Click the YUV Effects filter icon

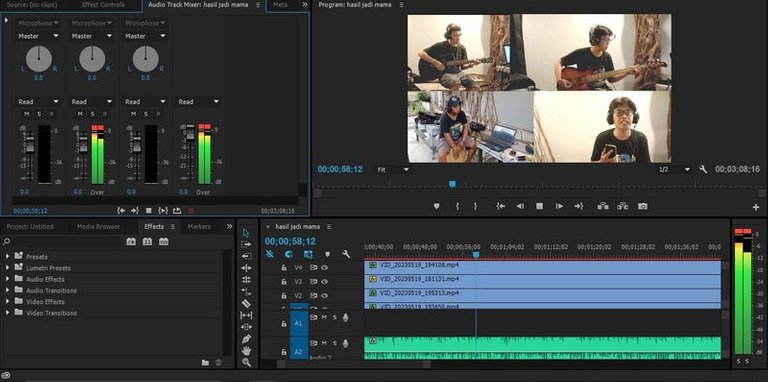(x=164, y=241)
